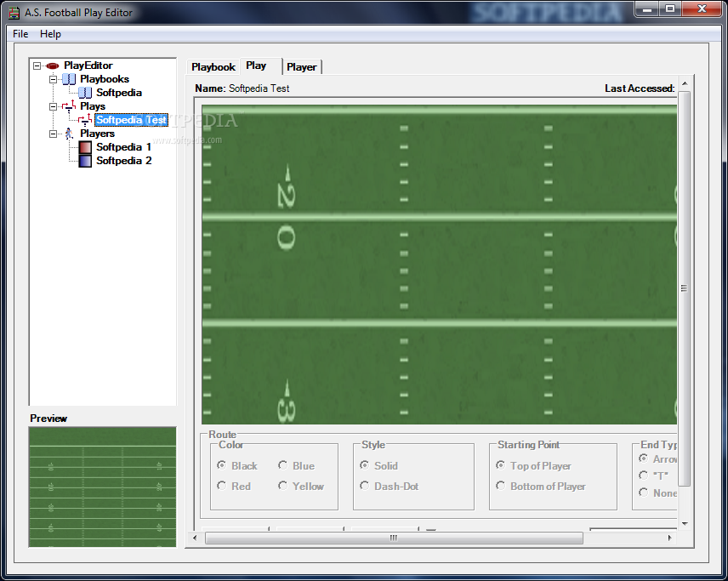Screen dimensions: 728x581
Task: Close the Play Editor window
Action: pos(702,9)
